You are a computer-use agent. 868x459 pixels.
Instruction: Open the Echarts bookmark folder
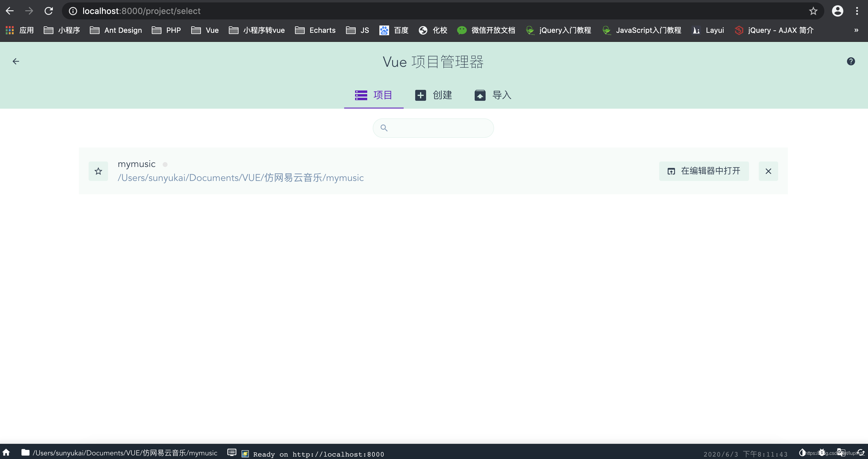point(315,30)
